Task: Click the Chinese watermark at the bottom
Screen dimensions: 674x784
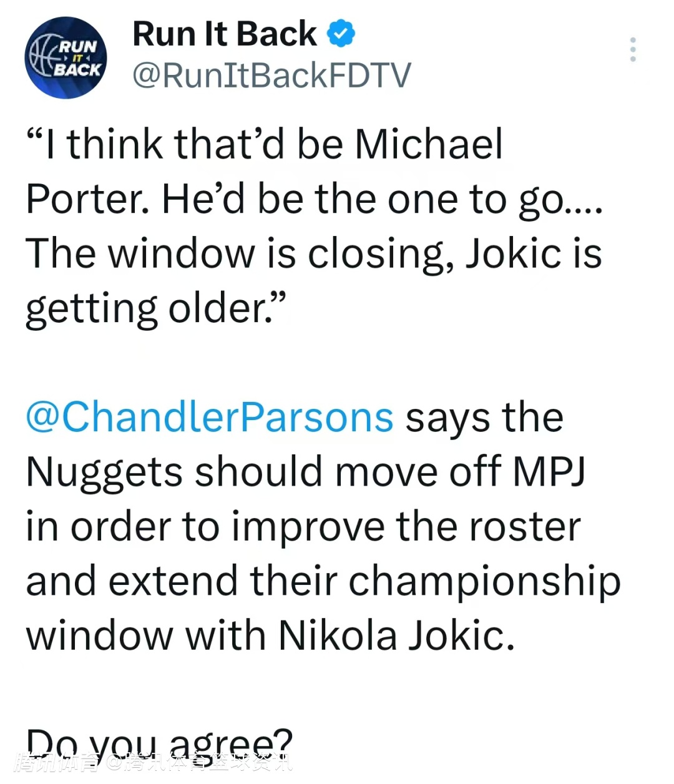Action: point(153,763)
